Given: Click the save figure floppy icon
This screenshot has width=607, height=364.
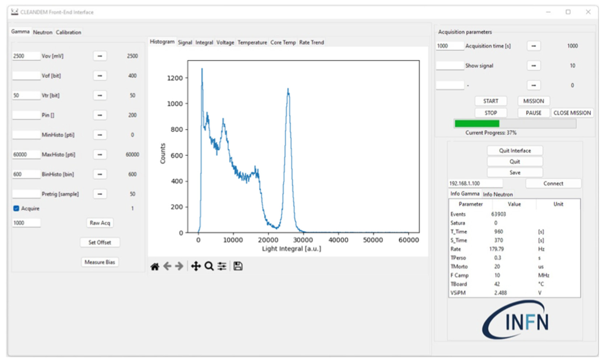Looking at the screenshot, I should pos(238,266).
